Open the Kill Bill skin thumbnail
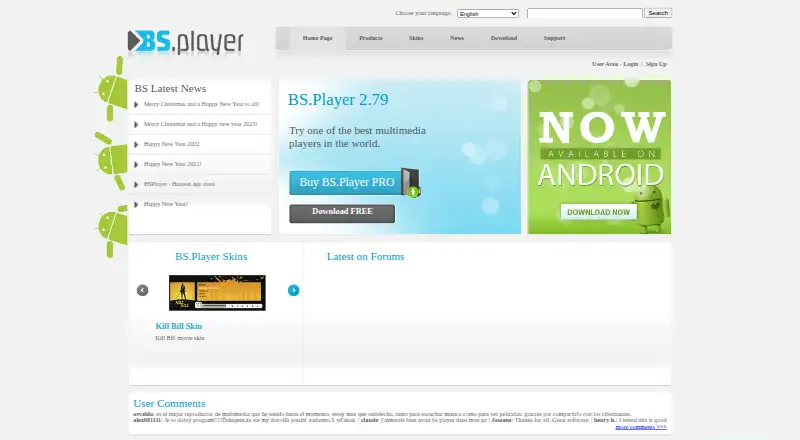The height and width of the screenshot is (440, 800). tap(217, 292)
